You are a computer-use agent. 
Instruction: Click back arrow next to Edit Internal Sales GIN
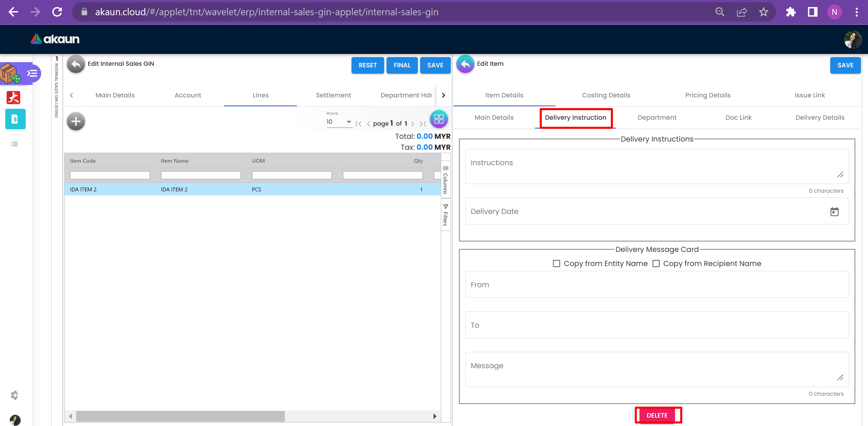pyautogui.click(x=76, y=64)
